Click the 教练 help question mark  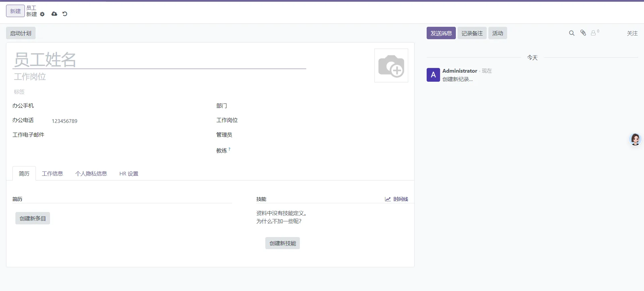coord(229,149)
